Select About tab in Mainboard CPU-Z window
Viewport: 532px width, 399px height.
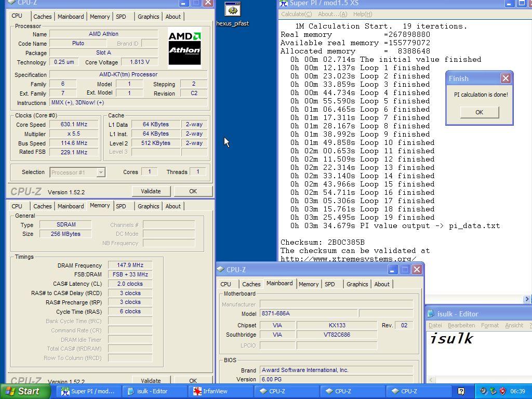point(382,284)
